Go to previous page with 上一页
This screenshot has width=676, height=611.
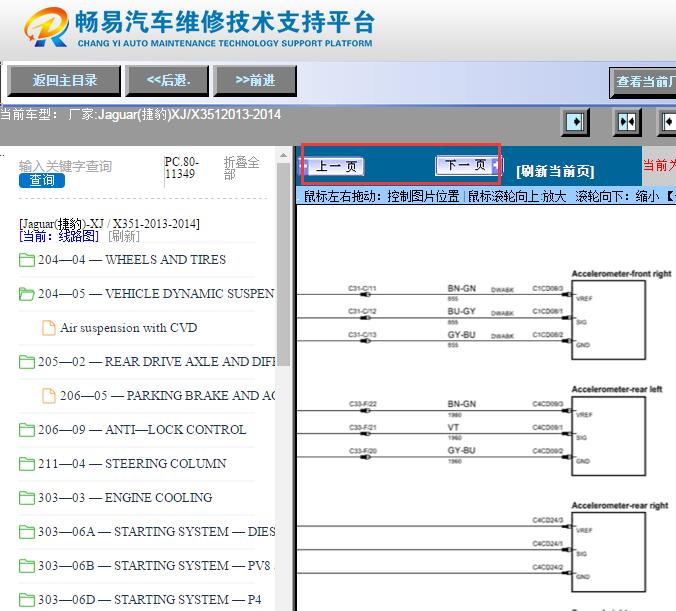[332, 166]
